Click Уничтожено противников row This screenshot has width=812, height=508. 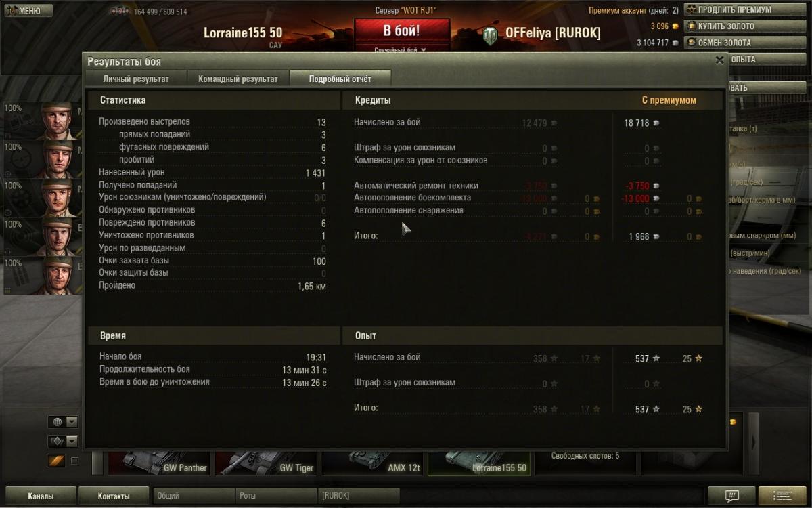click(212, 236)
